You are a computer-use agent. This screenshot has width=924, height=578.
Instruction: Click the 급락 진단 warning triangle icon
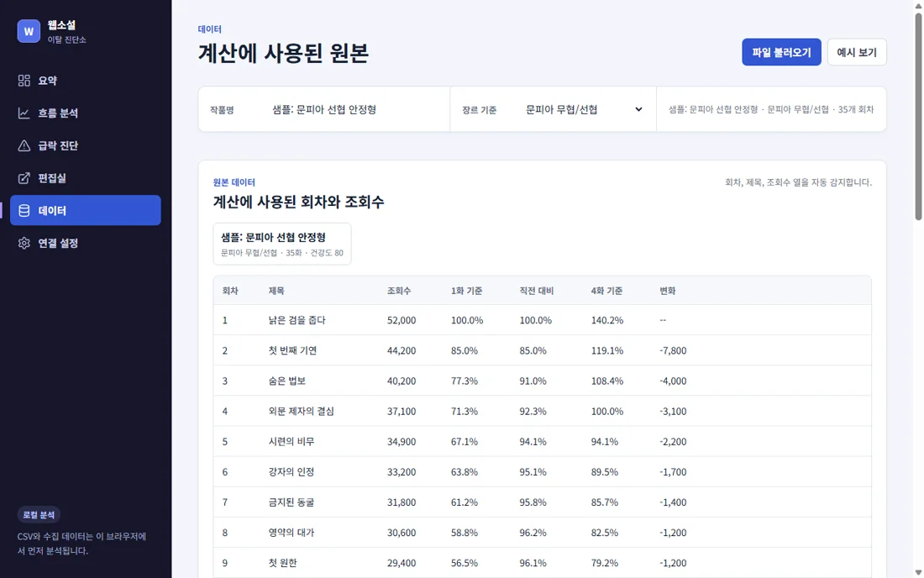pyautogui.click(x=24, y=145)
